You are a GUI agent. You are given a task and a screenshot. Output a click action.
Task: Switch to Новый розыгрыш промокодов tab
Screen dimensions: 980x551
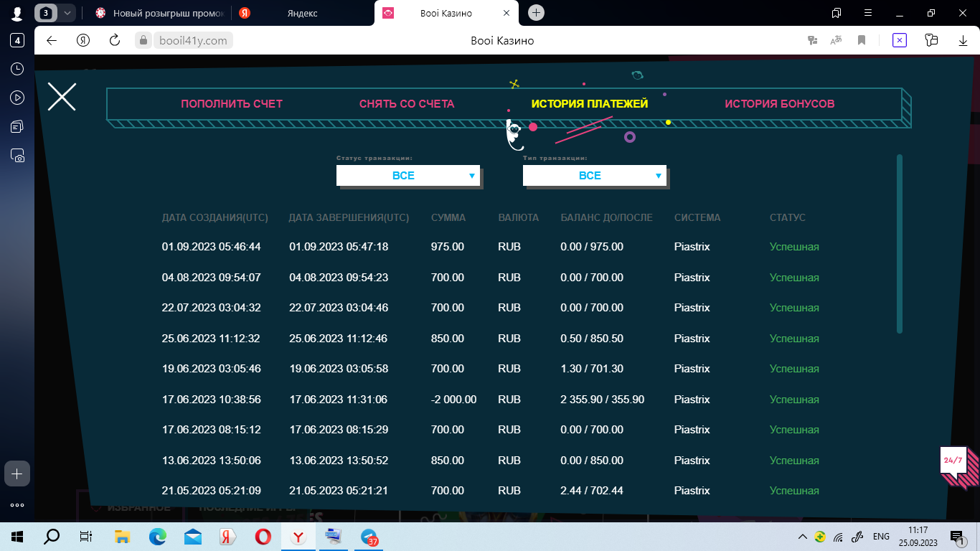point(159,13)
